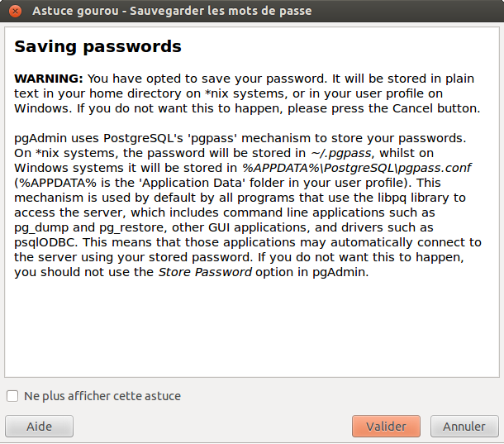The image size is (504, 444).
Task: Click the "Saving passwords" heading
Action: coord(97,46)
